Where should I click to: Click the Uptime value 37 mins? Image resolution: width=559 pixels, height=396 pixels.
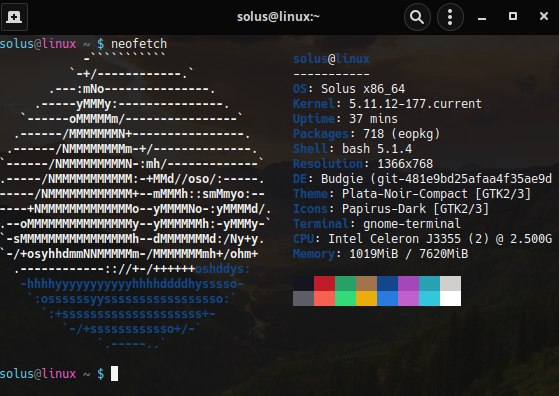(373, 118)
